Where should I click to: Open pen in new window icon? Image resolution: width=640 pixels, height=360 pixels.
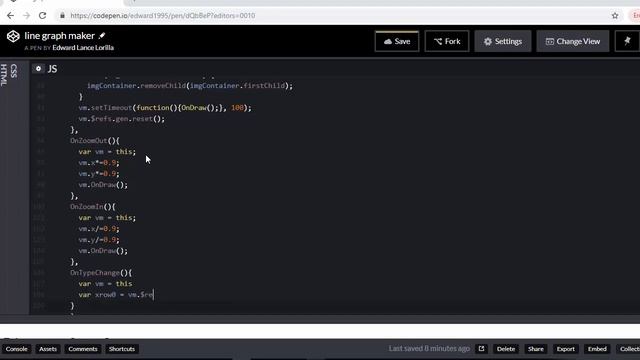(x=481, y=349)
